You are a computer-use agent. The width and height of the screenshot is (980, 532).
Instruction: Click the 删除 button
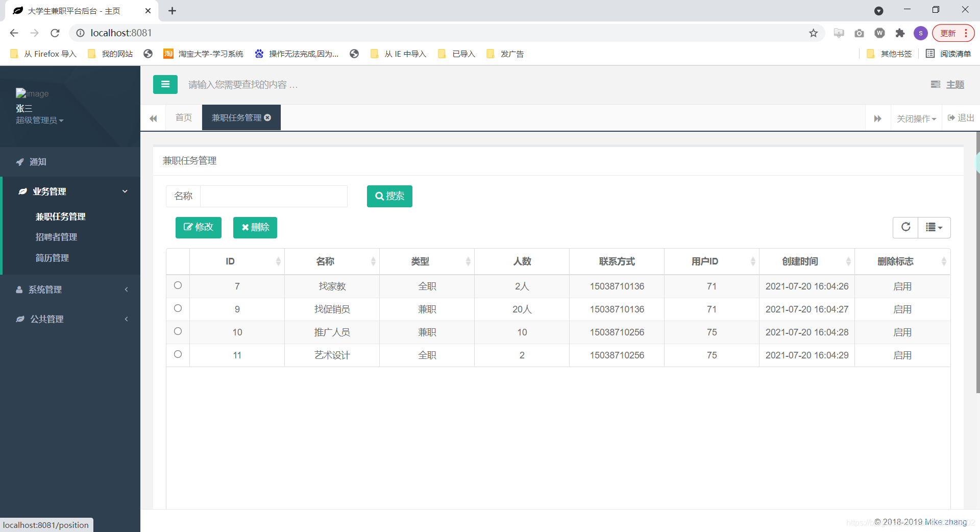(x=255, y=227)
